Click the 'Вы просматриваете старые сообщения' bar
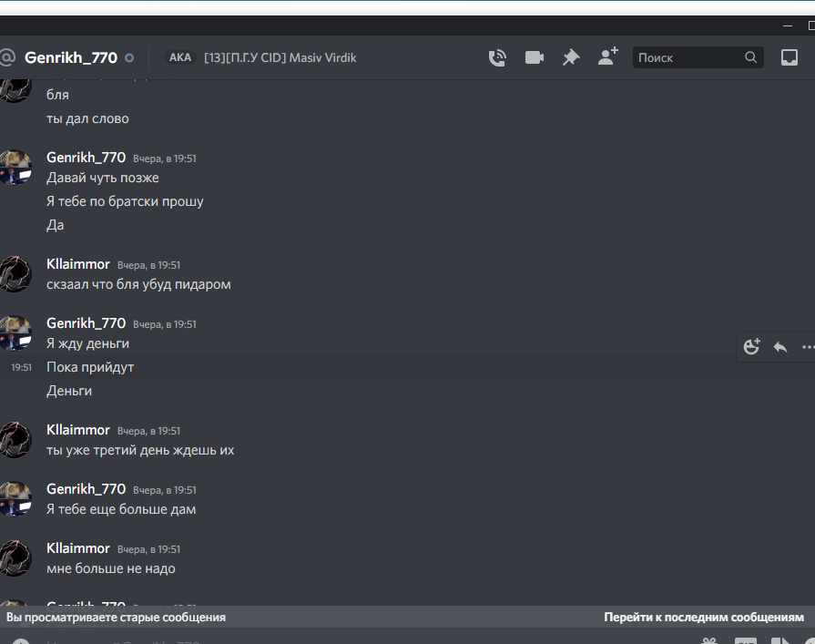The image size is (815, 644). point(116,617)
